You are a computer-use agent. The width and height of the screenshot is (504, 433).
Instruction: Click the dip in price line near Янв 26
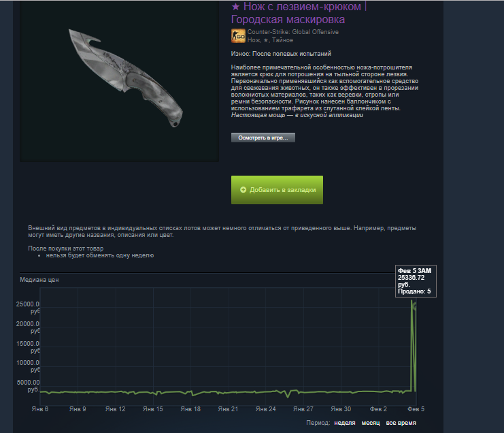[x=288, y=395]
